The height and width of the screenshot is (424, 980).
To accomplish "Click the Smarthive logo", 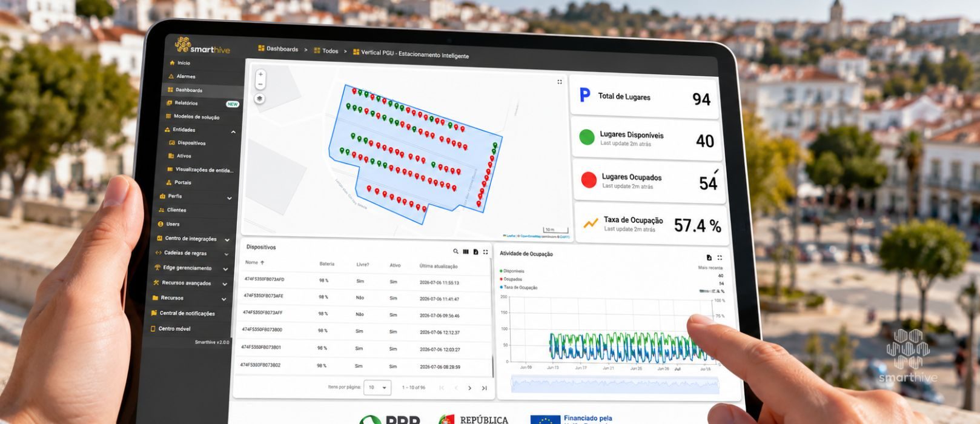I will (202, 45).
